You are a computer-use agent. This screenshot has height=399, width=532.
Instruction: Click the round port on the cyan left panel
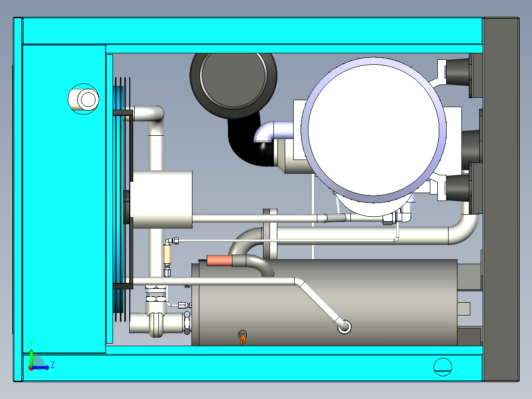83,99
